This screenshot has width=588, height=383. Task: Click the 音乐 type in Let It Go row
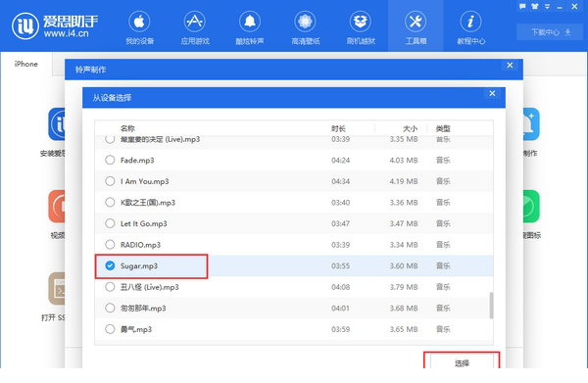click(x=443, y=223)
